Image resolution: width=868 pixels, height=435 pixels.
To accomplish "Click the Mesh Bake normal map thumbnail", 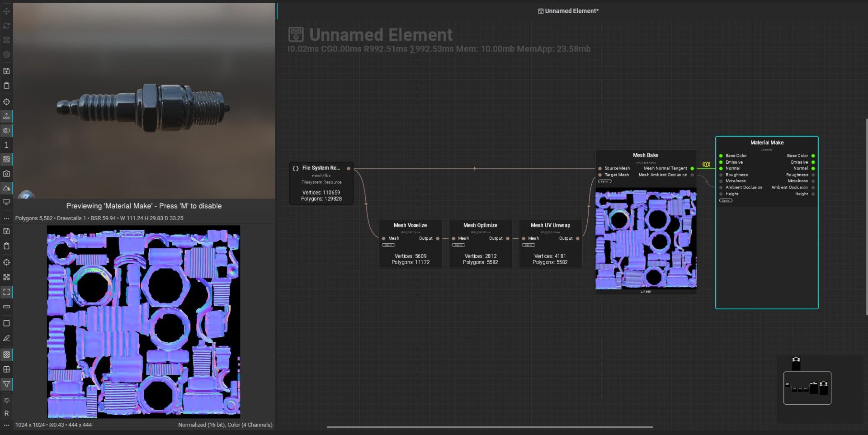I will (646, 240).
